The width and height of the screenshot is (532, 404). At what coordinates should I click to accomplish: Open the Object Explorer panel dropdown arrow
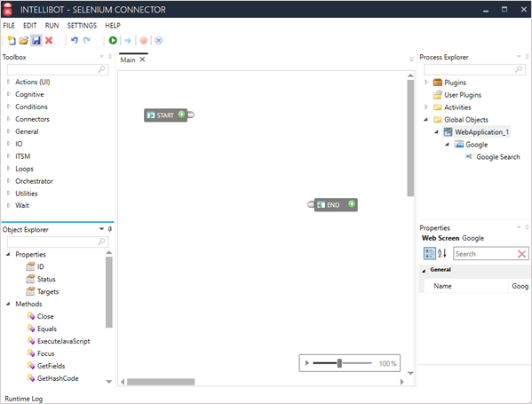pyautogui.click(x=101, y=229)
